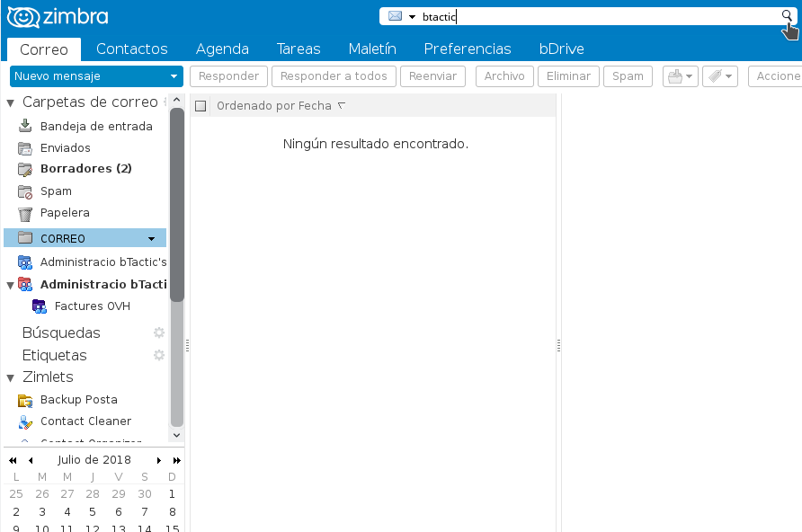Screen dimensions: 802x532
Task: Click the Zimbra logo
Action: click(58, 17)
